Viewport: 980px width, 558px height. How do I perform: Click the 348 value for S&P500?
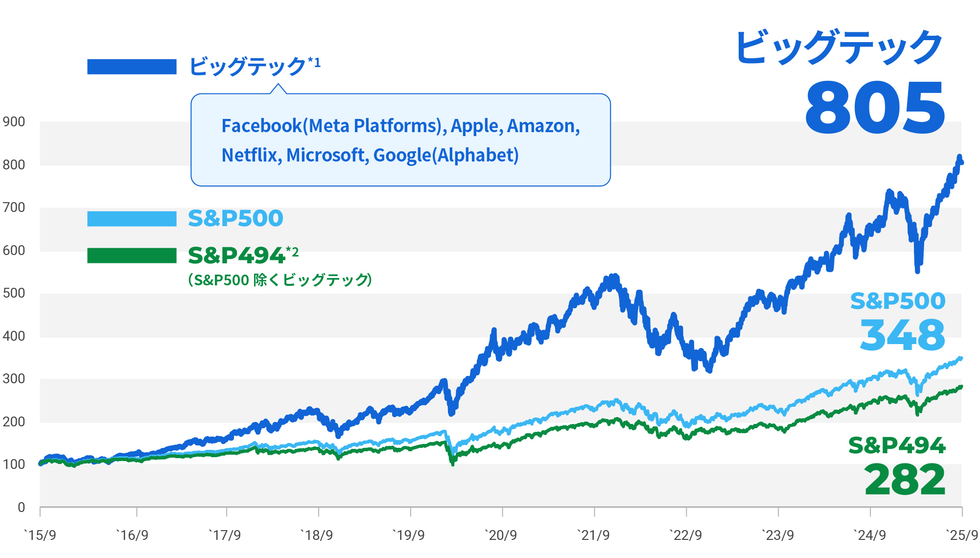click(902, 335)
